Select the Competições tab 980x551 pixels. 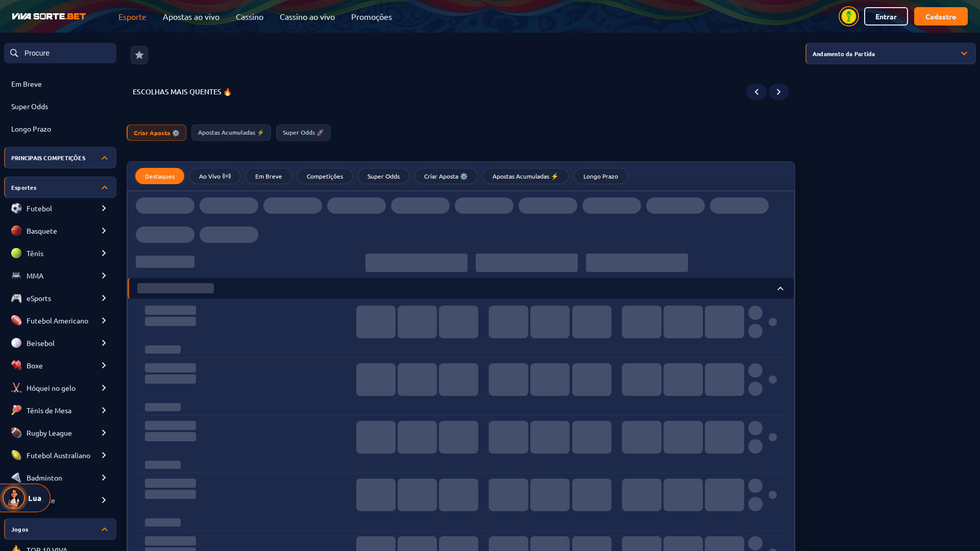click(325, 176)
